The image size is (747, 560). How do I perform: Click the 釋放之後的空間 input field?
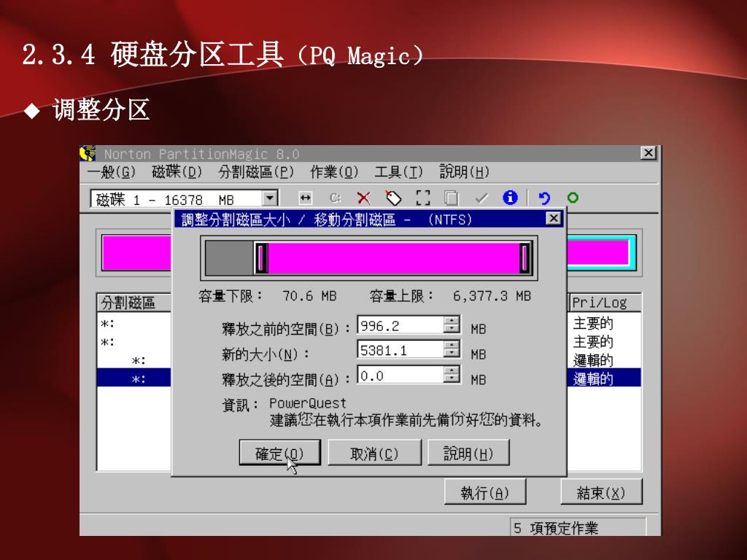[x=400, y=376]
